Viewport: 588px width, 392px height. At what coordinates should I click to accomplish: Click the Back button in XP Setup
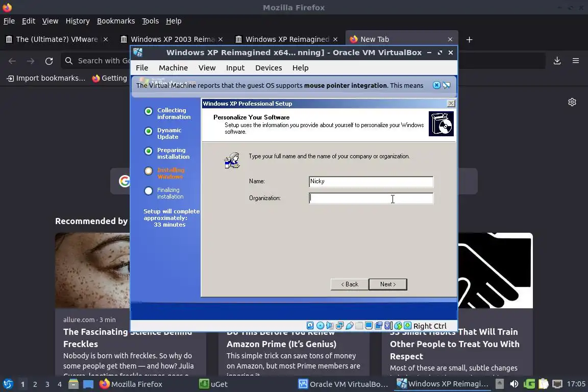350,284
